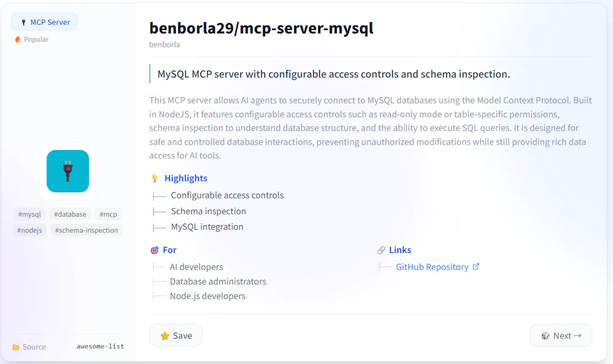This screenshot has width=613, height=364.
Task: Click the folder icon beside Source
Action: (x=16, y=347)
